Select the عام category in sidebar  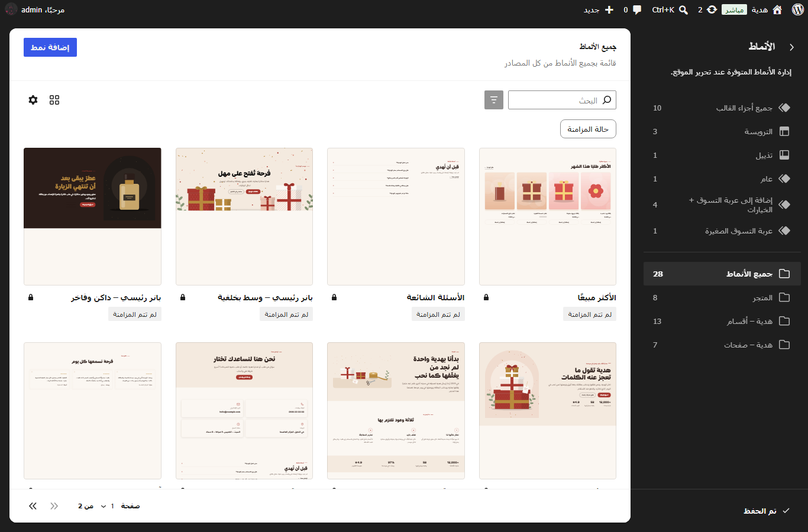tap(722, 179)
